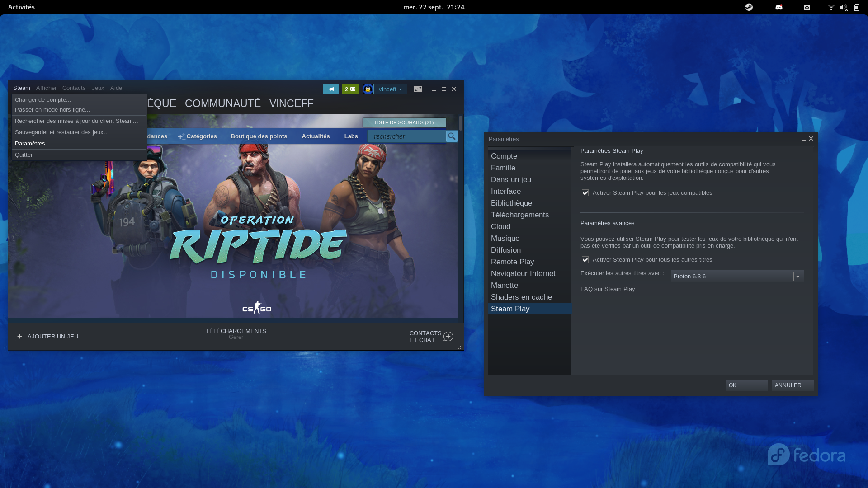
Task: Click Ajouter un jeu label
Action: (x=53, y=337)
